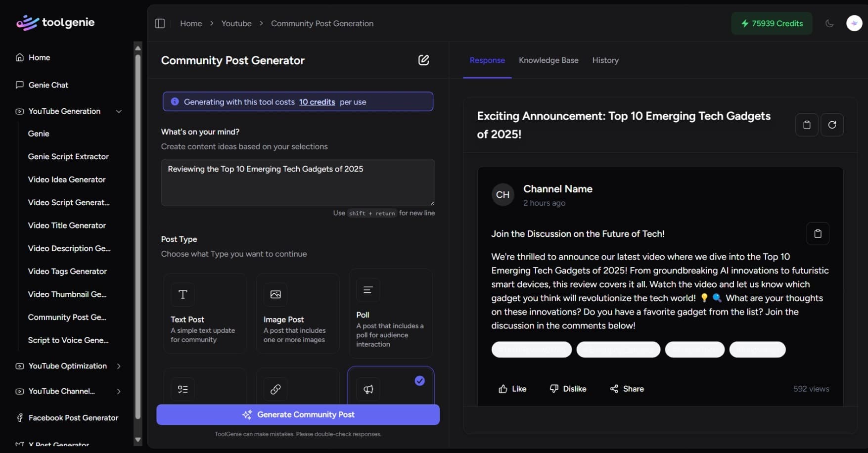The width and height of the screenshot is (868, 453).
Task: Select the link post type card
Action: coord(298,387)
